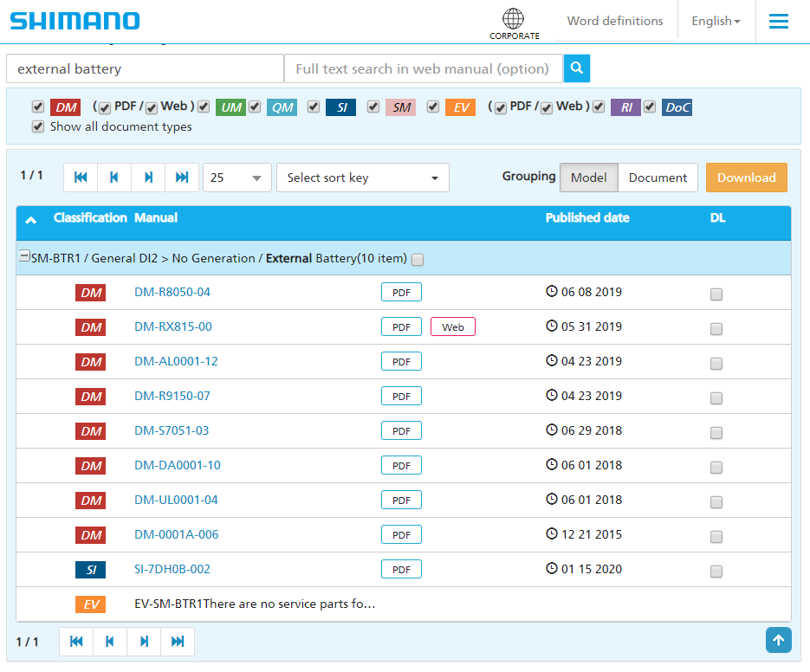Click the EV badge beside EV-SM-BTR1
810x672 pixels.
(x=90, y=604)
